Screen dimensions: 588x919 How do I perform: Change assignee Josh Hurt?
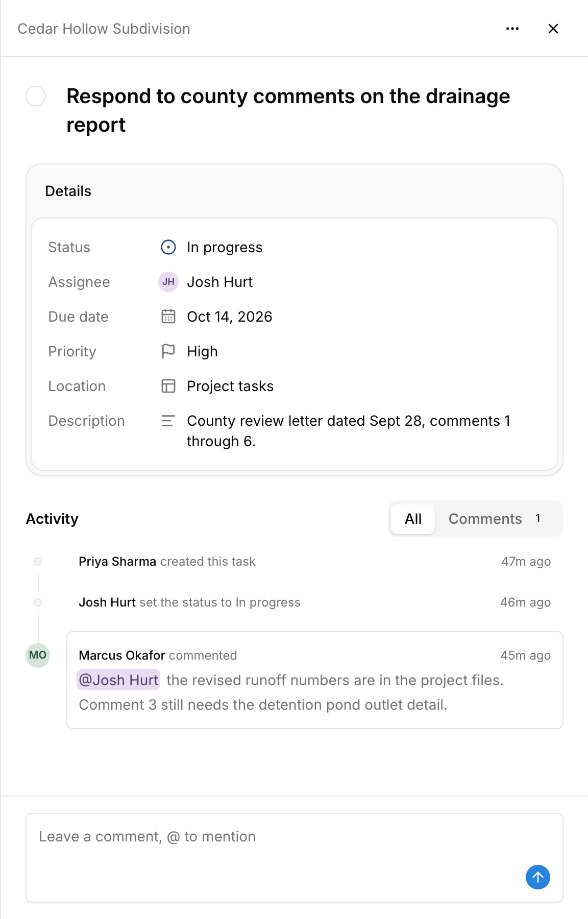pyautogui.click(x=220, y=282)
